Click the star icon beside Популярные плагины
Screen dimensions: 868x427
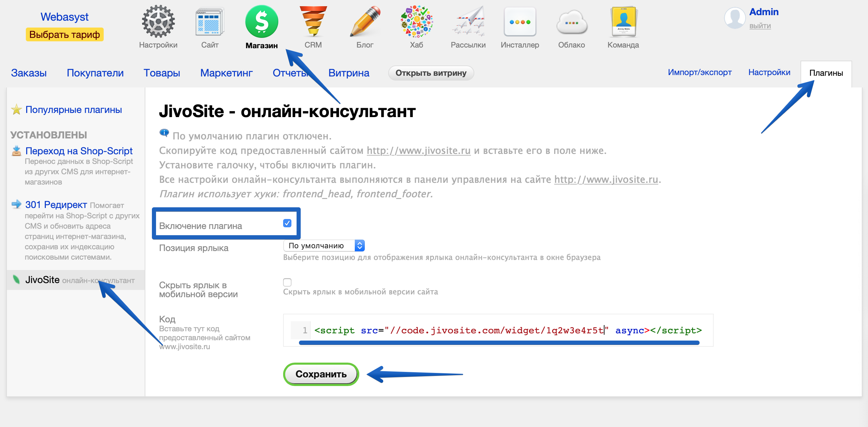pyautogui.click(x=16, y=110)
